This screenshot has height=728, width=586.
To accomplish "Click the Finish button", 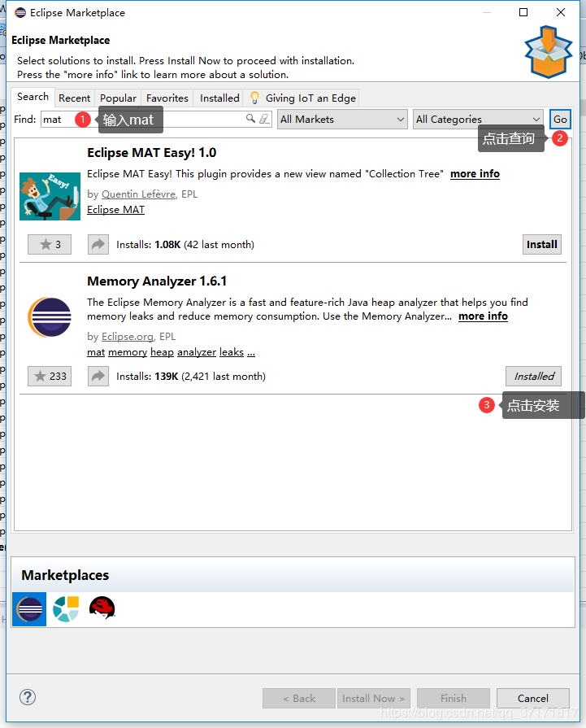I will tap(454, 698).
